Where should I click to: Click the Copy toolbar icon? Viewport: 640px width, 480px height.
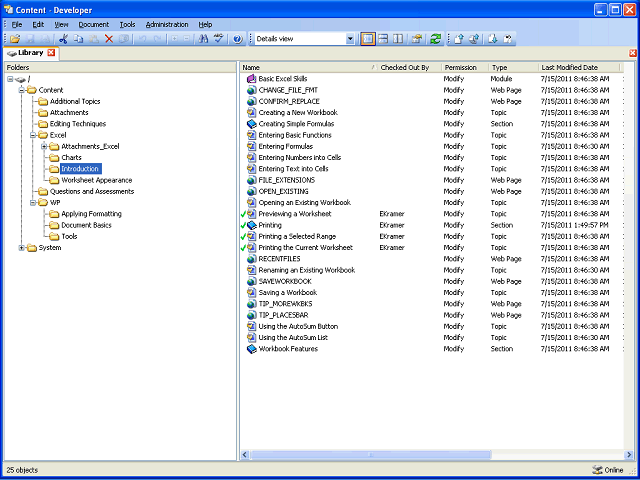(78, 39)
